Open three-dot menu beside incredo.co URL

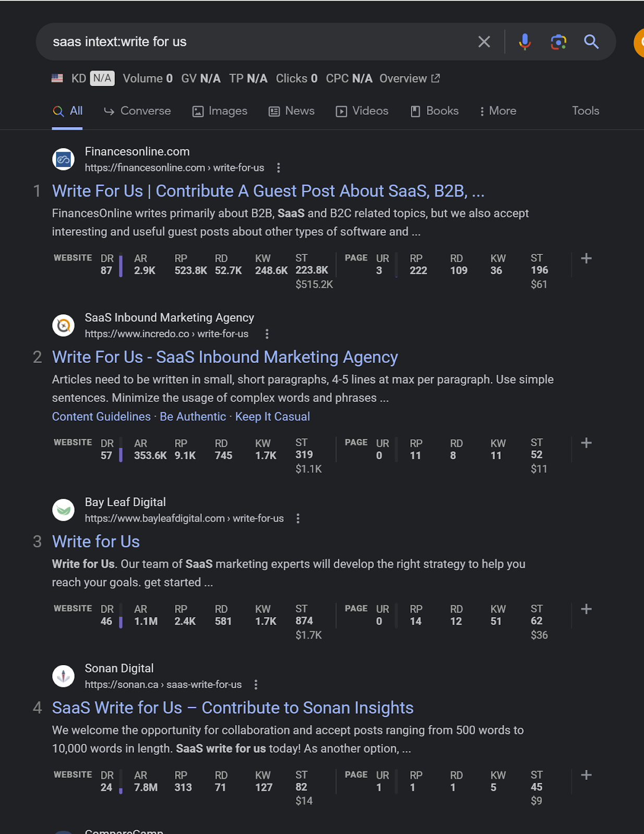point(267,334)
